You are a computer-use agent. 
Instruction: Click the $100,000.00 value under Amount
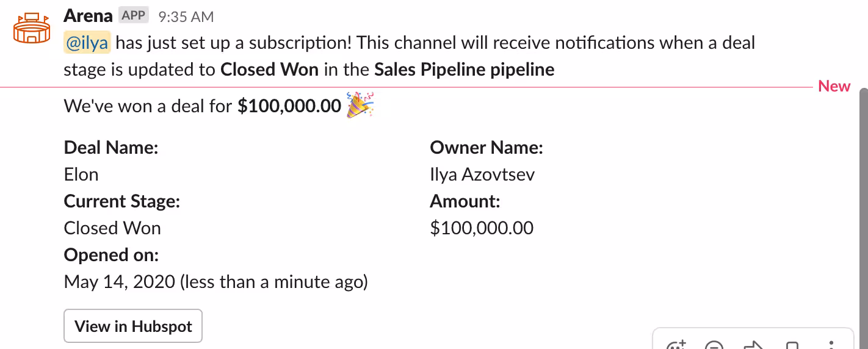tap(482, 228)
